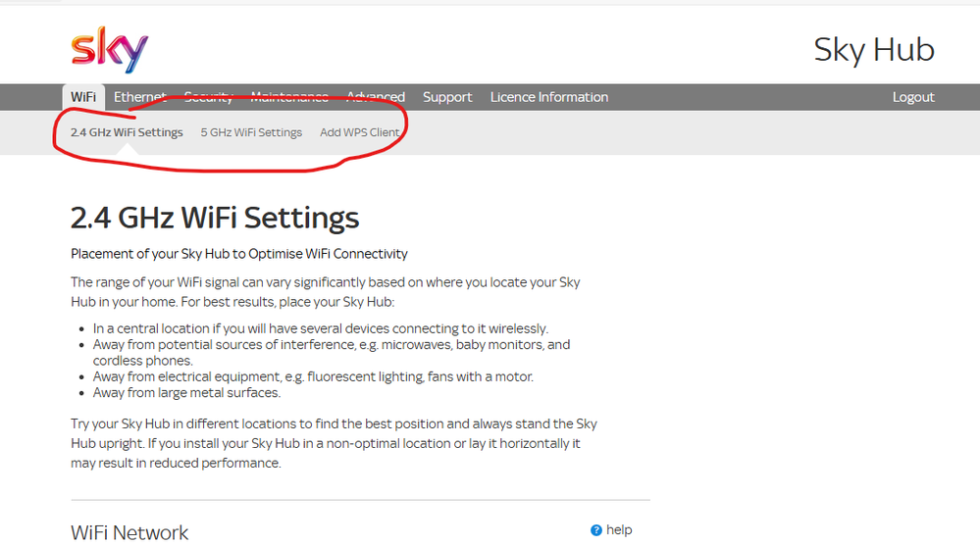Open Licence Information tab

click(x=549, y=97)
